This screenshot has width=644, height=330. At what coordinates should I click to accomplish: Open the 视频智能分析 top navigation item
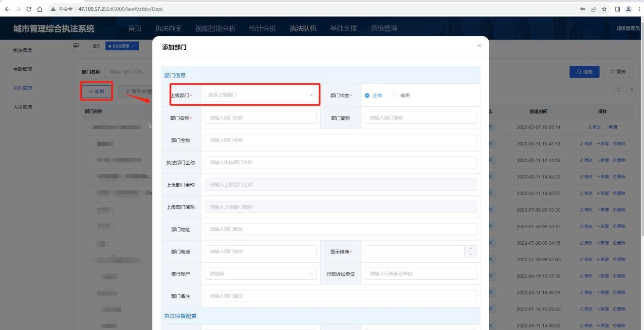[215, 29]
